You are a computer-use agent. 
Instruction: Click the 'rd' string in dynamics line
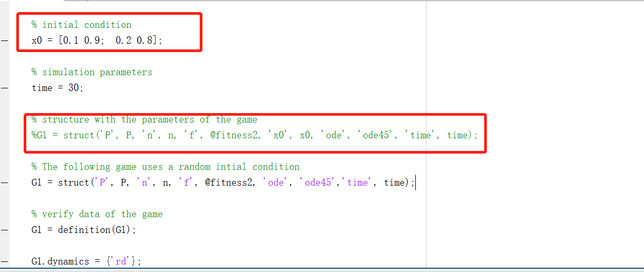pyautogui.click(x=121, y=261)
